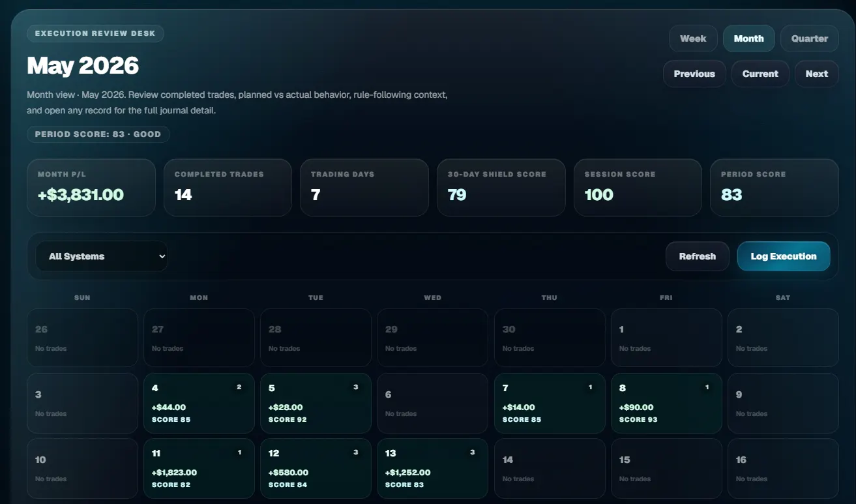Screen dimensions: 856x504
Task: Click the trade count badge on May 5
Action: pos(355,387)
